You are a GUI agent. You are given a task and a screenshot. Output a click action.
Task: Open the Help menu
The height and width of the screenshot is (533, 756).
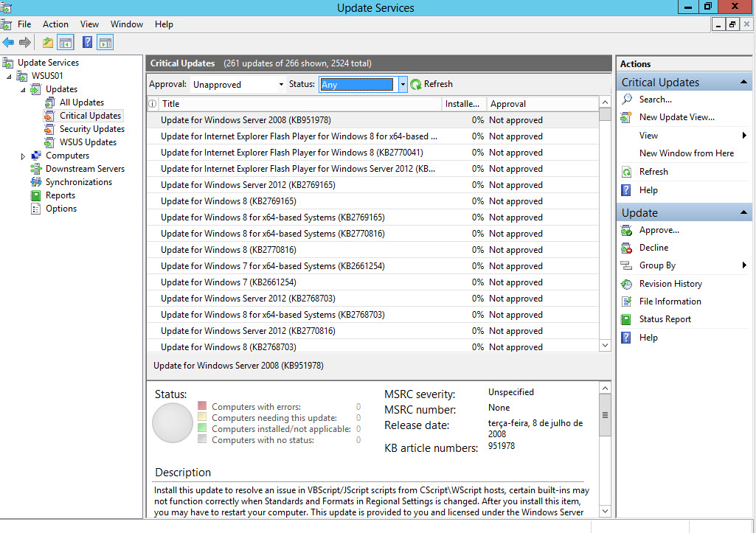(x=164, y=24)
